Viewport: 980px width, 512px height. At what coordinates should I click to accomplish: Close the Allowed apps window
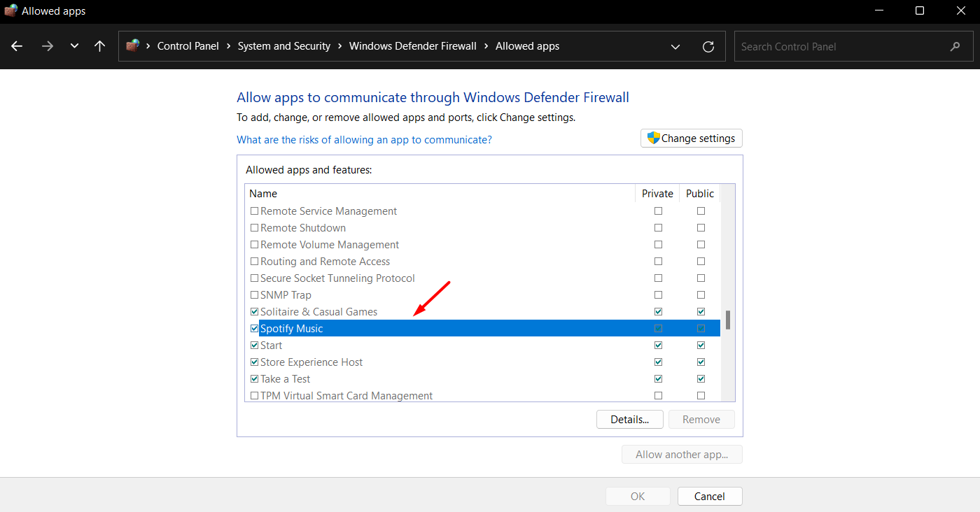pyautogui.click(x=960, y=10)
